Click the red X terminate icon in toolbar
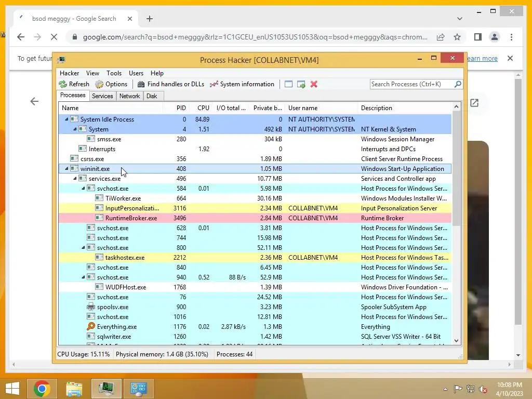The image size is (532, 399). click(x=314, y=84)
